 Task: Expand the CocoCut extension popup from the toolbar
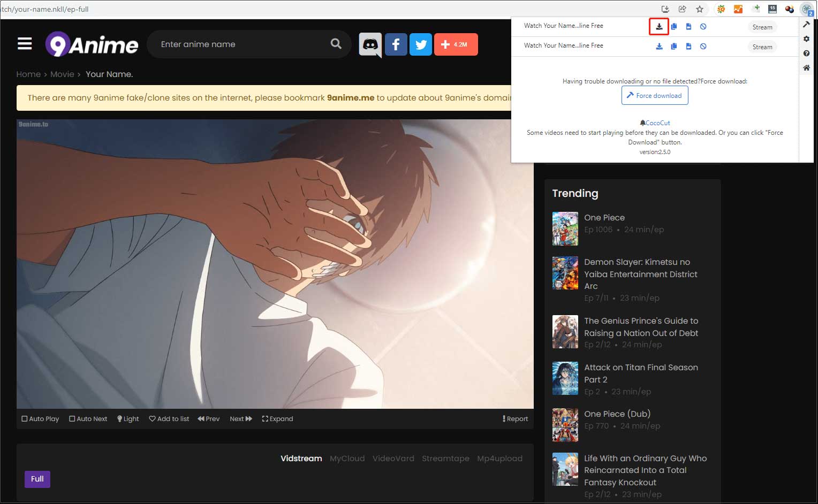pos(806,9)
